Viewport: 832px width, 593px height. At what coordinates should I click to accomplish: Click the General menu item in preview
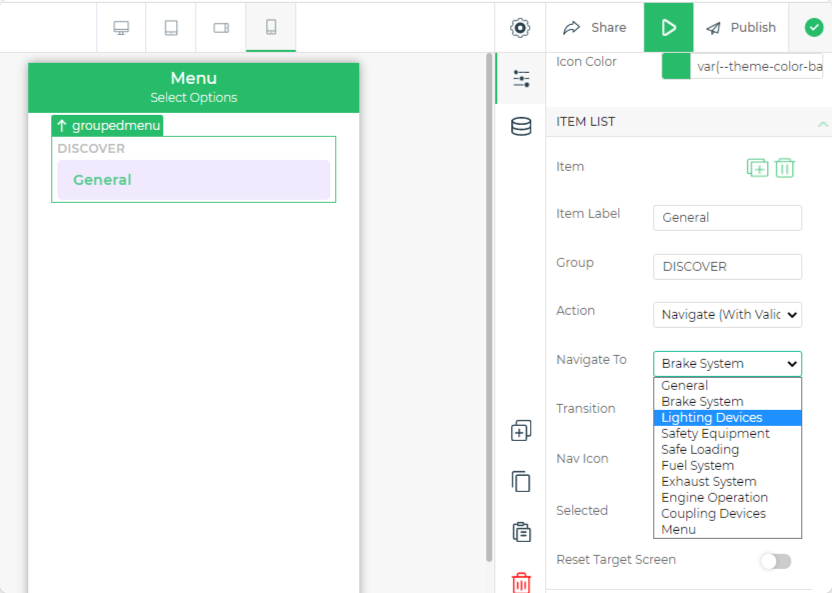tap(193, 180)
